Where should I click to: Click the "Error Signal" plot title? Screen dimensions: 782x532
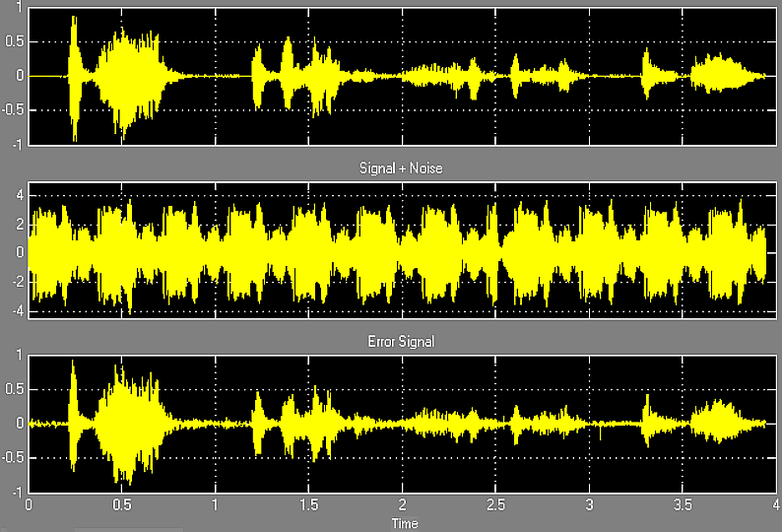398,342
